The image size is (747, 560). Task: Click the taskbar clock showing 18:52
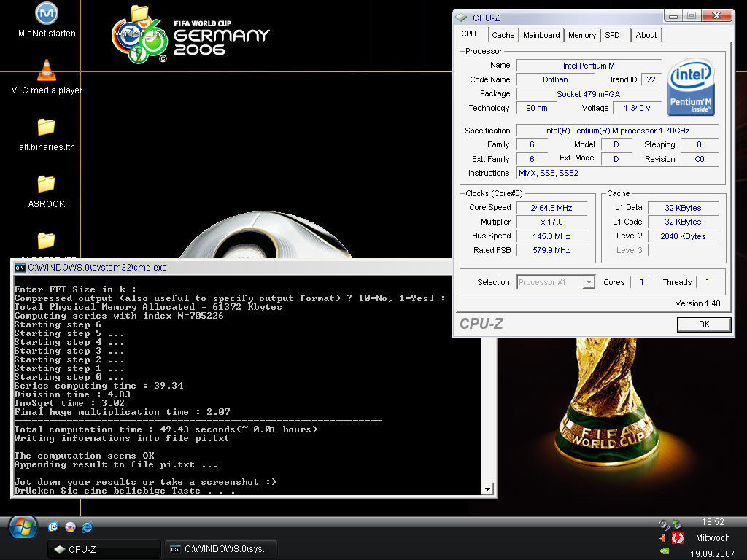pos(713,522)
